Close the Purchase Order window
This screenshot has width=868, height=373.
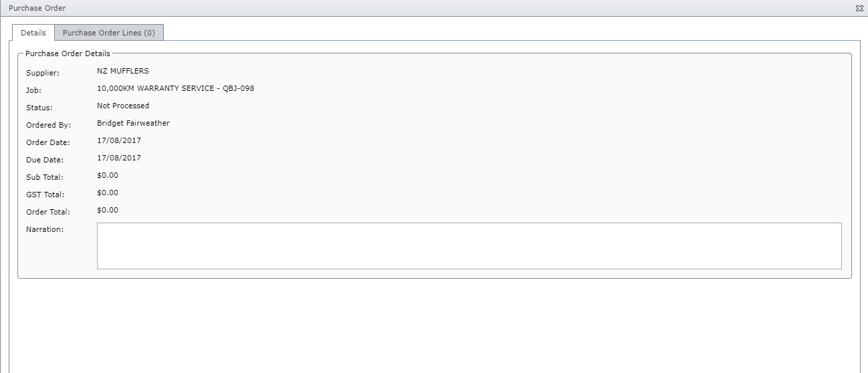coord(858,8)
